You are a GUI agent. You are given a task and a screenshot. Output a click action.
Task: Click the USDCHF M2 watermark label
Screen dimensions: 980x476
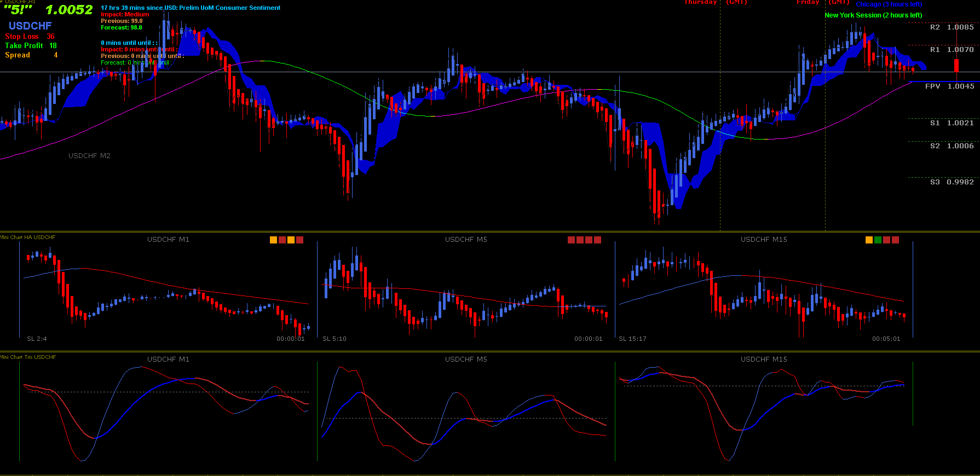(89, 156)
